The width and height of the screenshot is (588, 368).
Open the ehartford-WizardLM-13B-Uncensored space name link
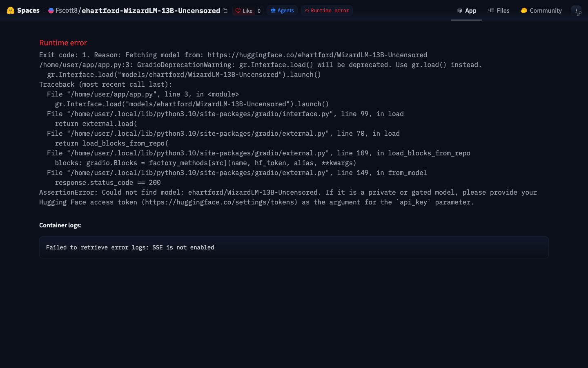pyautogui.click(x=151, y=11)
